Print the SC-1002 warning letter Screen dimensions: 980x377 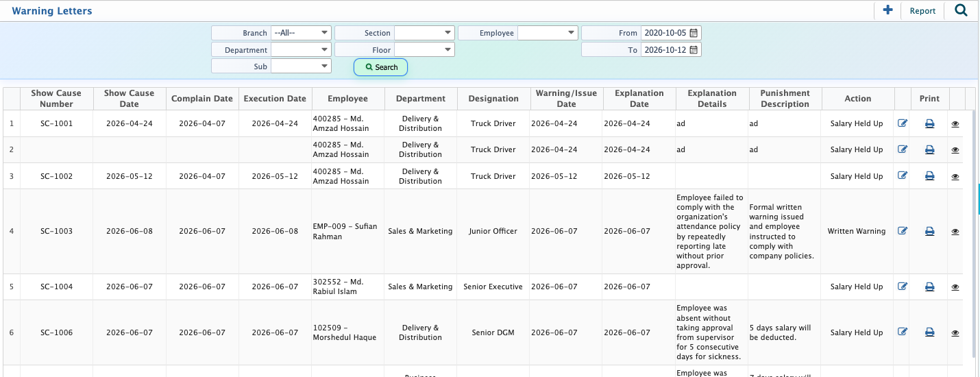pyautogui.click(x=929, y=176)
